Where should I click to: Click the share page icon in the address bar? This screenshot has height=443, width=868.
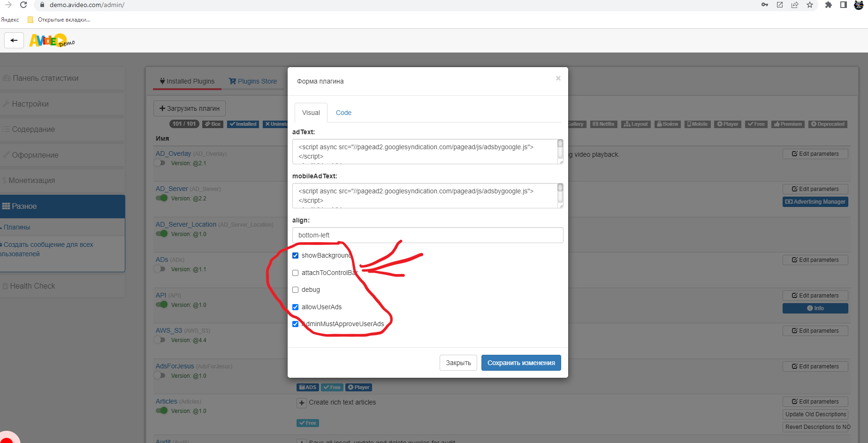pos(795,5)
